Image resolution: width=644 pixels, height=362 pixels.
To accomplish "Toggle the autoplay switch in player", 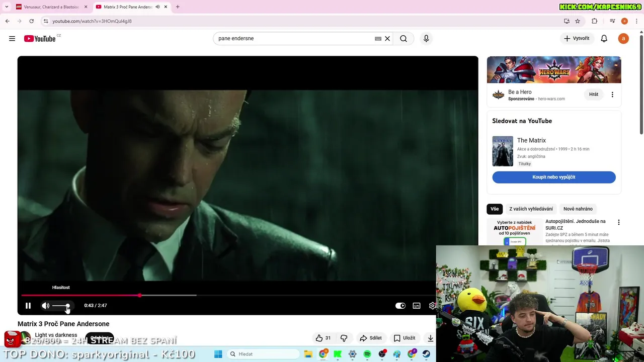I will click(x=400, y=306).
